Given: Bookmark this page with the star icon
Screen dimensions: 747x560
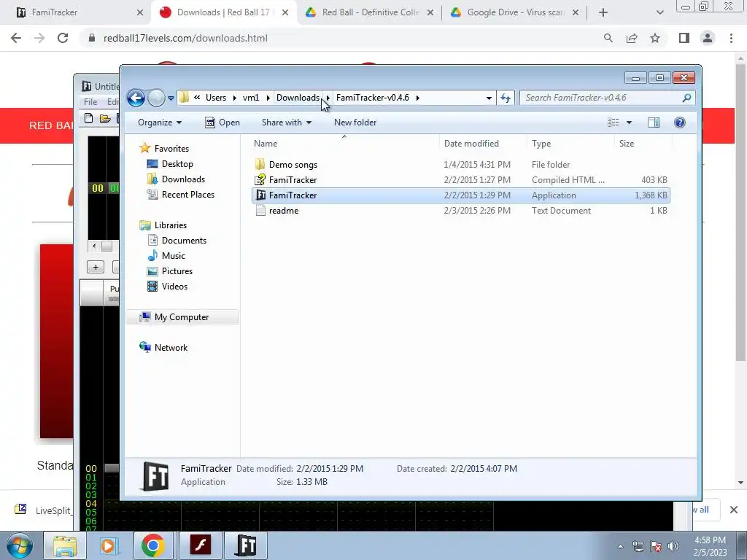Looking at the screenshot, I should pyautogui.click(x=655, y=38).
